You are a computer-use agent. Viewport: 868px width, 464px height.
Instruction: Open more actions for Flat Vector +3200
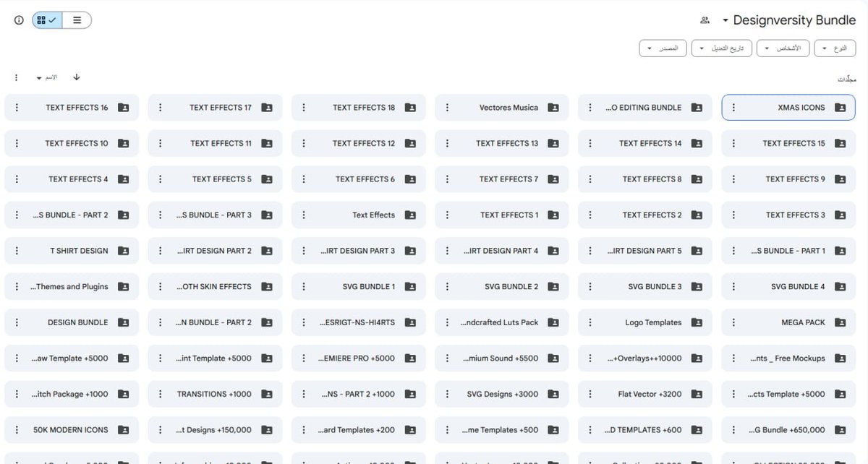tap(591, 394)
